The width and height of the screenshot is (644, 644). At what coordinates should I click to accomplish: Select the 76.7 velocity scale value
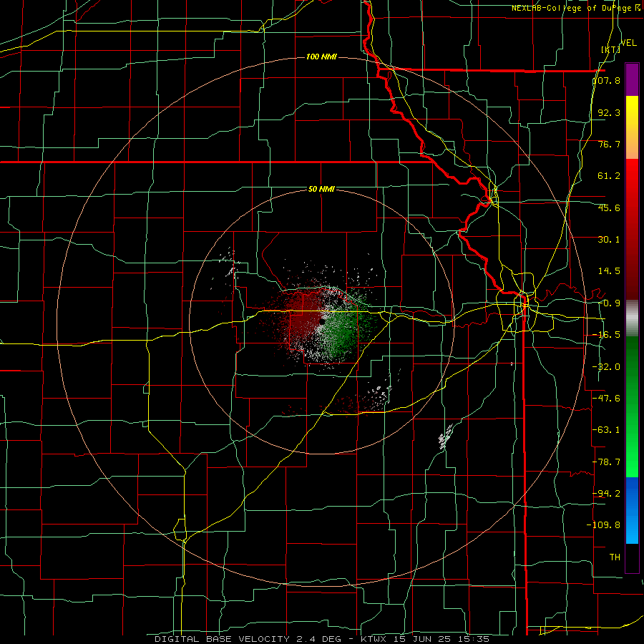point(609,144)
